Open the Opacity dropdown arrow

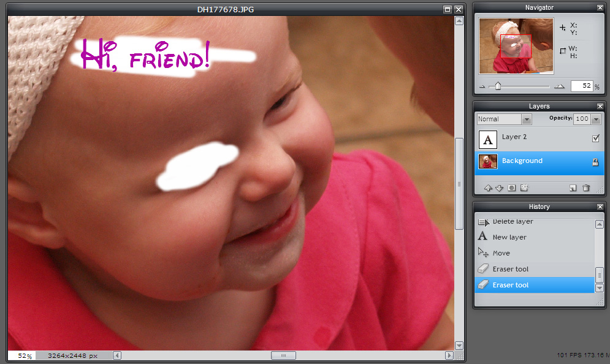596,119
